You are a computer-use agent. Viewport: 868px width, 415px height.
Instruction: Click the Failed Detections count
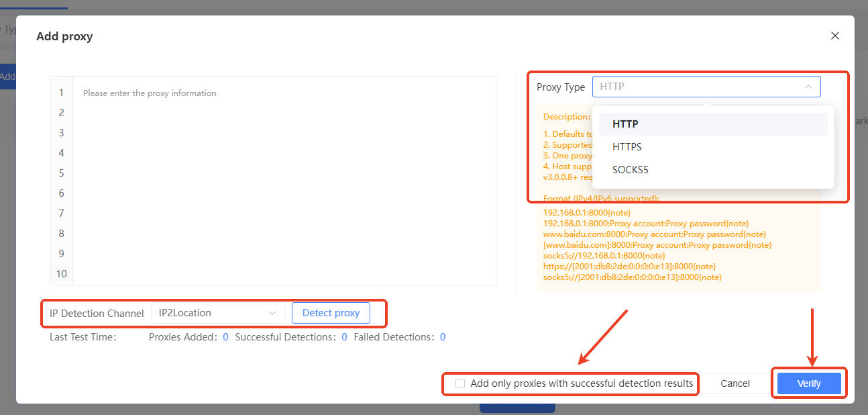coord(443,337)
